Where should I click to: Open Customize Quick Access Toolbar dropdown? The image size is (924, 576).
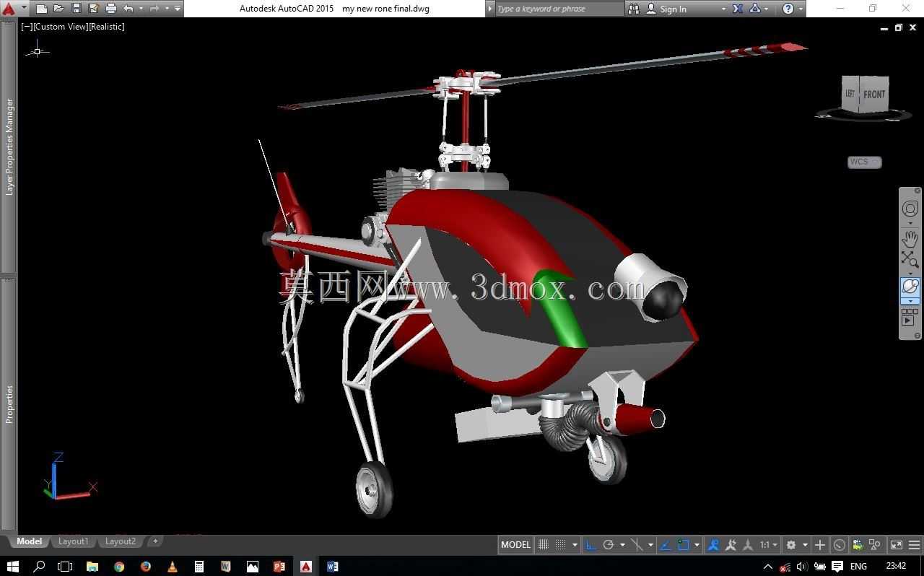178,9
